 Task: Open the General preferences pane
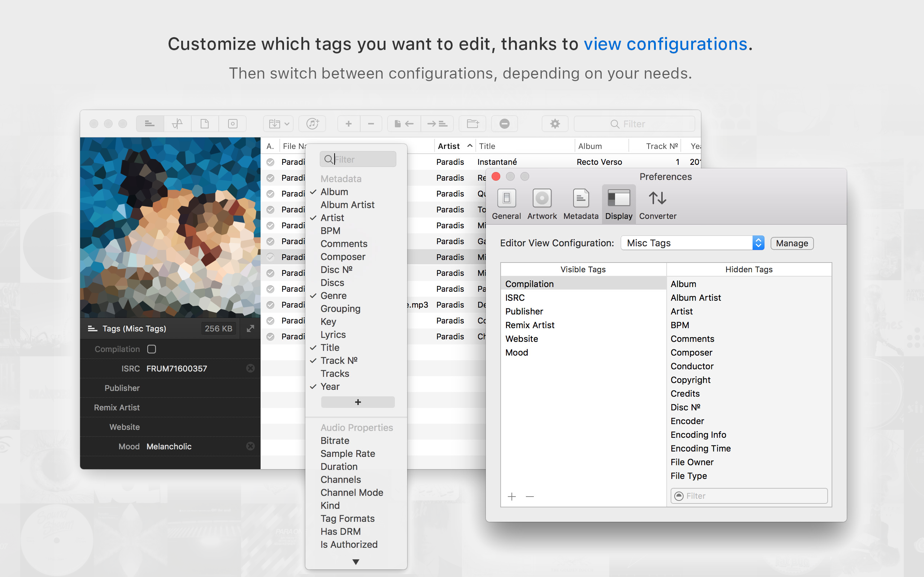tap(506, 203)
